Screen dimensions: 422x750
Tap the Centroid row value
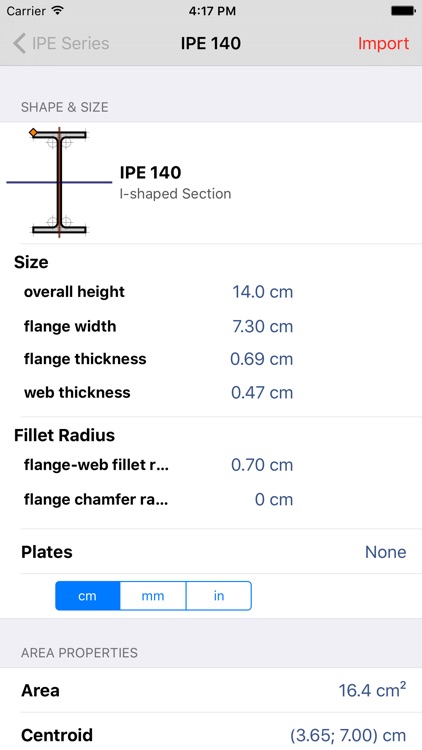coord(348,735)
